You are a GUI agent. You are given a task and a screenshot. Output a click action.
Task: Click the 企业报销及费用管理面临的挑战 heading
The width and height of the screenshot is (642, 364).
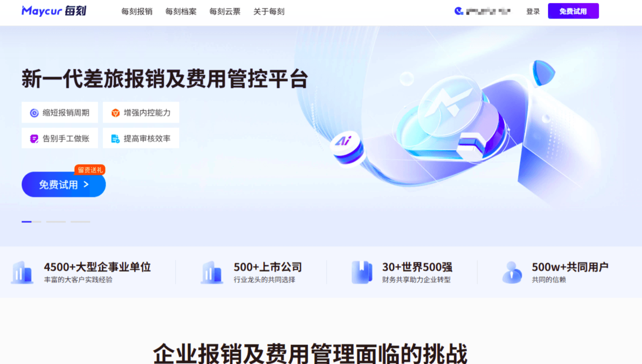(311, 353)
